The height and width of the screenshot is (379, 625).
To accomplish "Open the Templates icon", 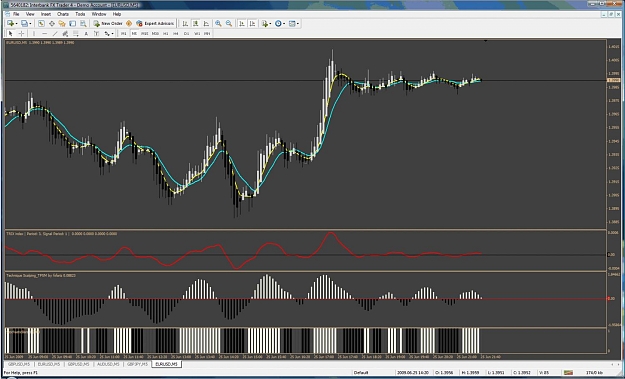I will [x=292, y=24].
